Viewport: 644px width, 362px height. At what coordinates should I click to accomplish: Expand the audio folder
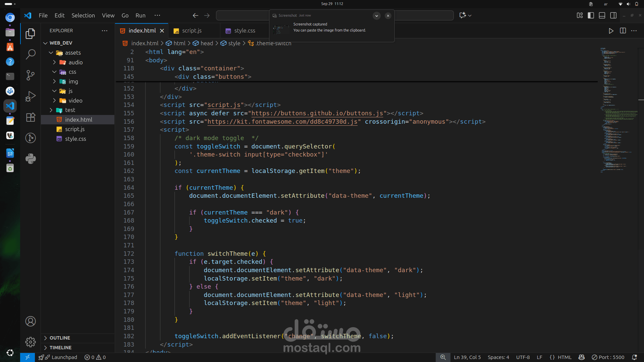[x=75, y=62]
